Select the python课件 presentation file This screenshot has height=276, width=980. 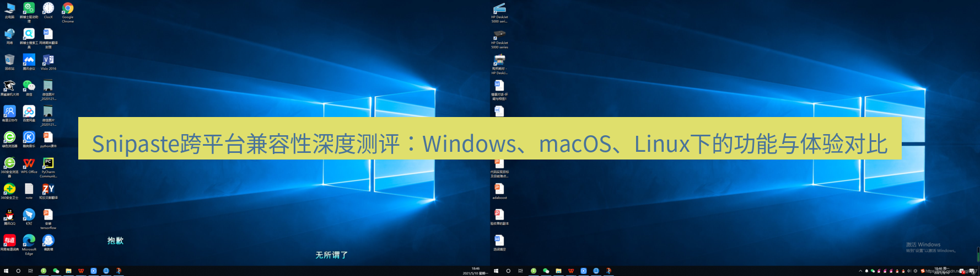point(49,140)
